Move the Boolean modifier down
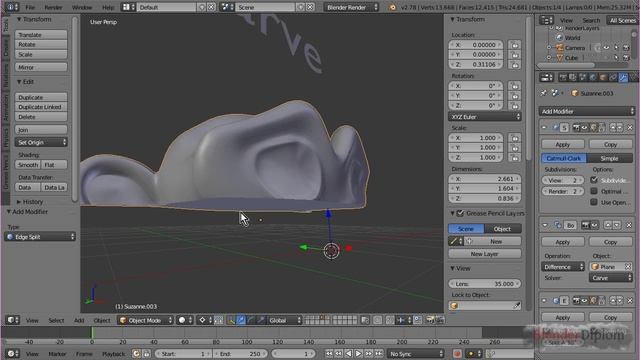Screen dimensions: 640x360 coord(617,225)
